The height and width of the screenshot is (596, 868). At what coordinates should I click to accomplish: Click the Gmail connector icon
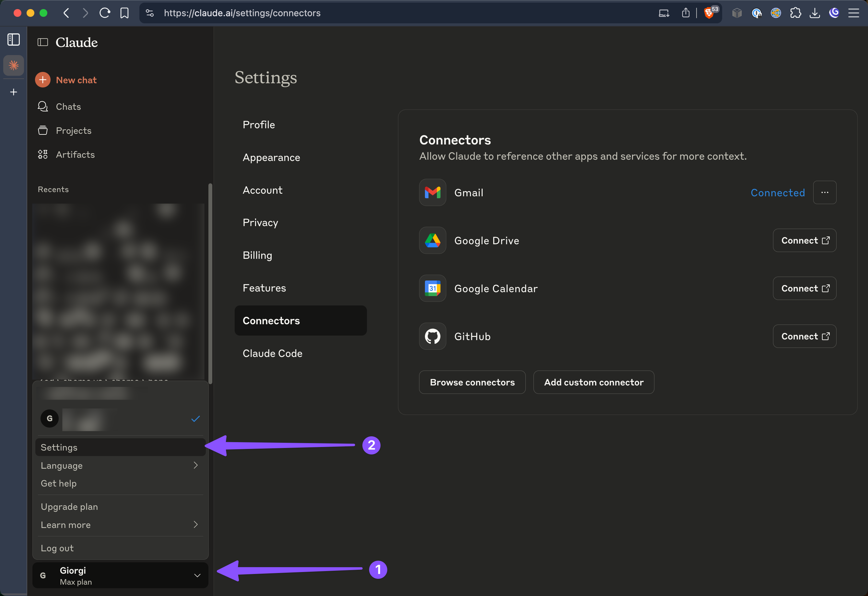[x=432, y=192]
